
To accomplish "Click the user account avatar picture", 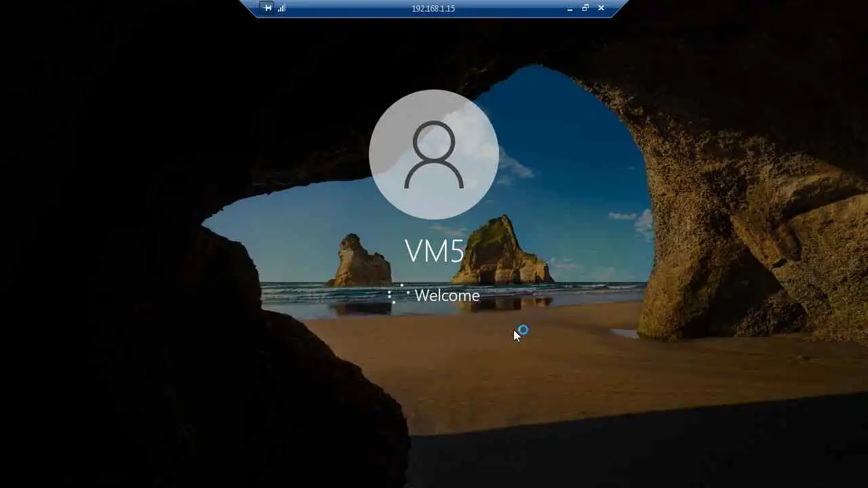I will pos(434,155).
